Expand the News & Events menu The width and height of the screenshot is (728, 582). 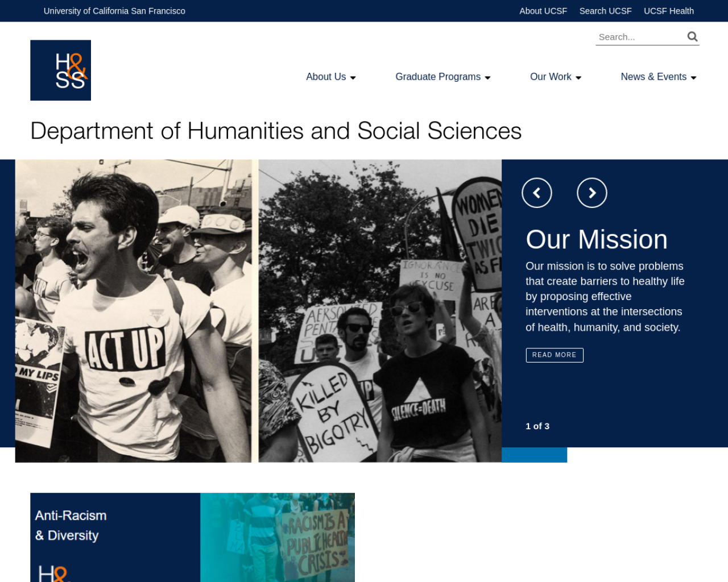click(659, 77)
